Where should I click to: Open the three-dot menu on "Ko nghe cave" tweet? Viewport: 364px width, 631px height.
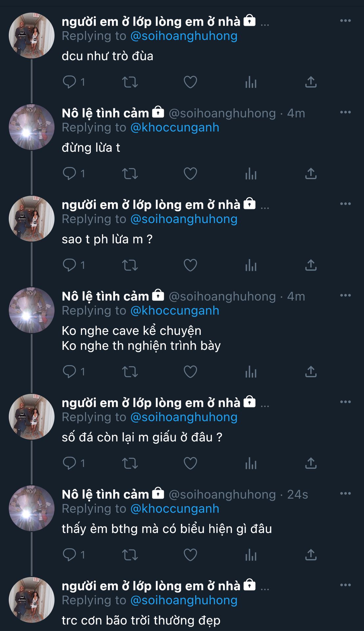point(345,295)
